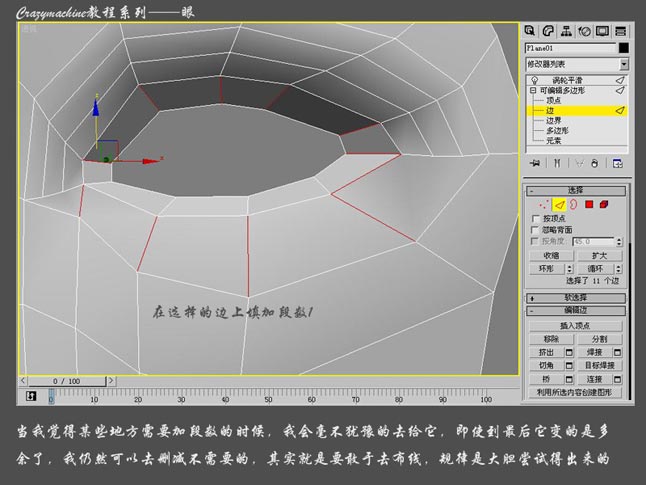Click the 插入顶点 button
The image size is (646, 485).
coord(575,326)
